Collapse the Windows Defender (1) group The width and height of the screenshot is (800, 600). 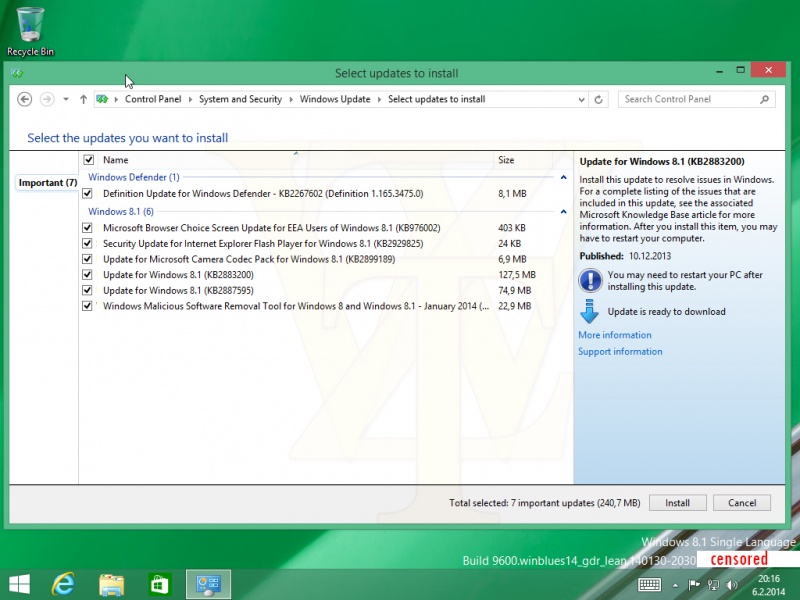(x=563, y=177)
